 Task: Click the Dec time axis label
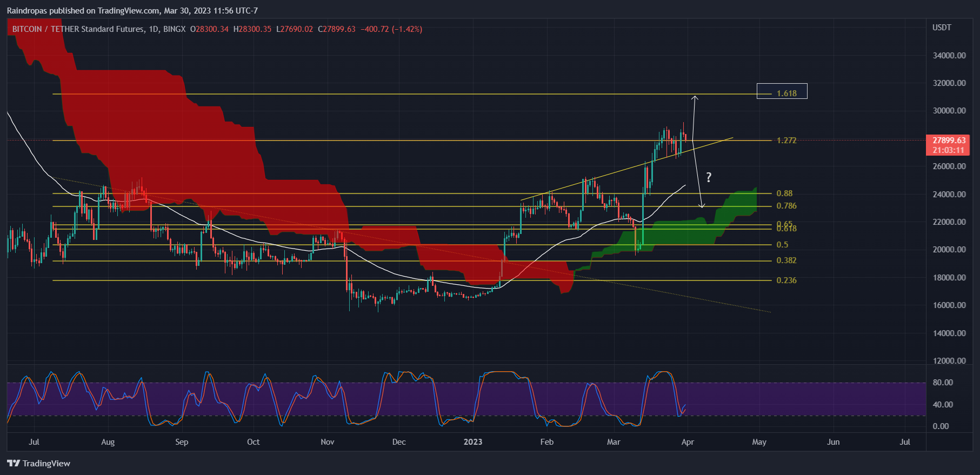[399, 442]
